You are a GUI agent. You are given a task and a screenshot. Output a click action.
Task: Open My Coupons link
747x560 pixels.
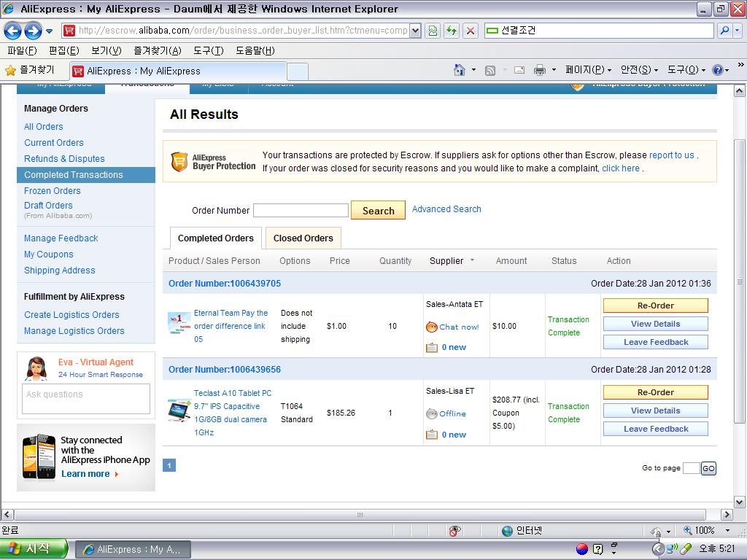[x=49, y=254]
